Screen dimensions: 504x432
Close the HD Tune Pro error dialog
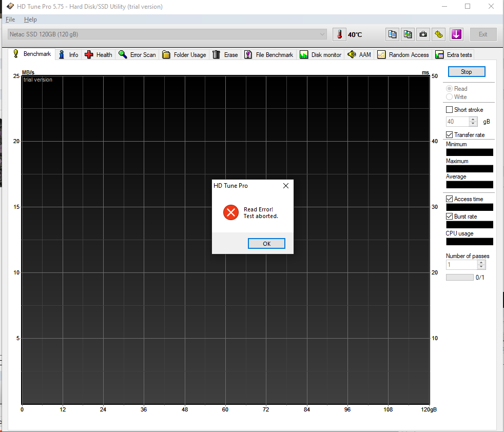point(285,186)
